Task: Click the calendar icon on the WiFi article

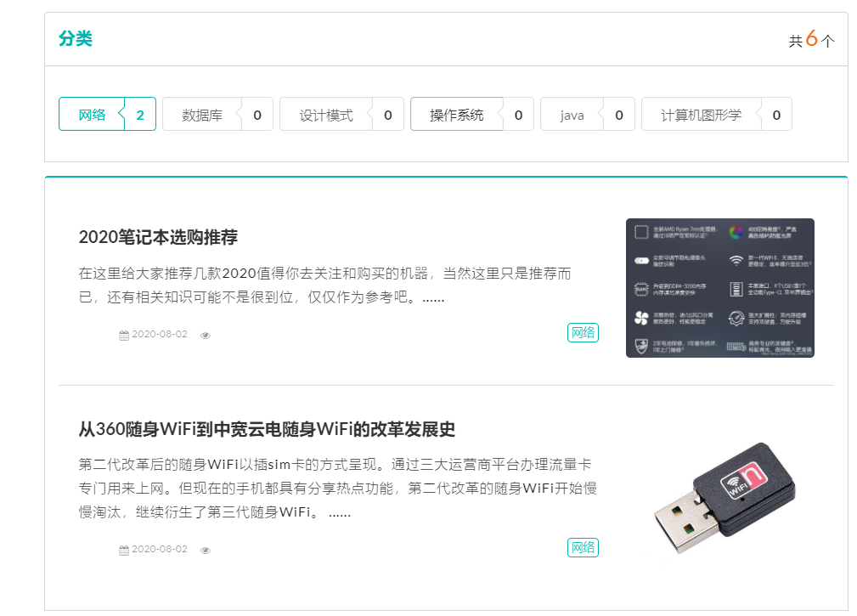Action: click(122, 550)
